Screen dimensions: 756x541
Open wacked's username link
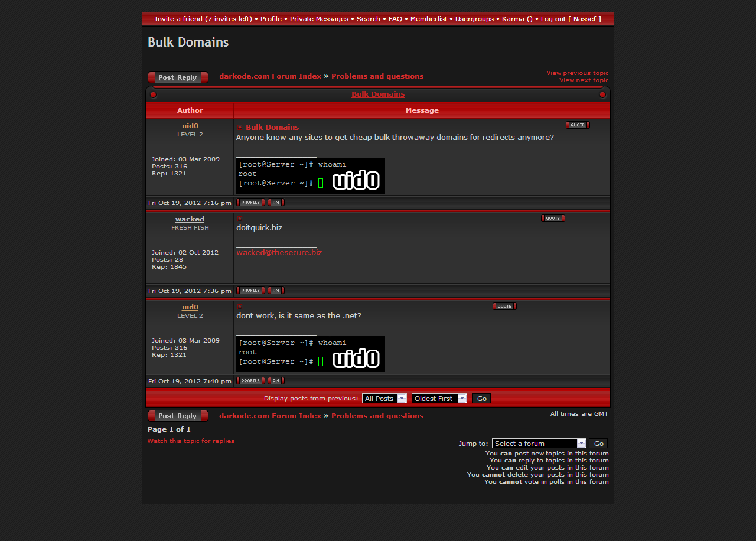(190, 219)
